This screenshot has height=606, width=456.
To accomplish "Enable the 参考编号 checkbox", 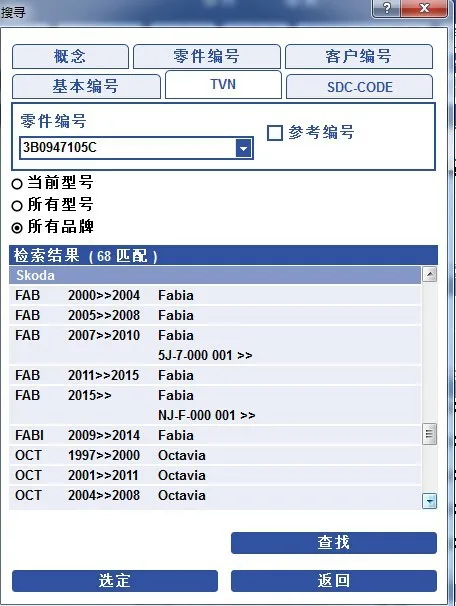I will coord(275,133).
